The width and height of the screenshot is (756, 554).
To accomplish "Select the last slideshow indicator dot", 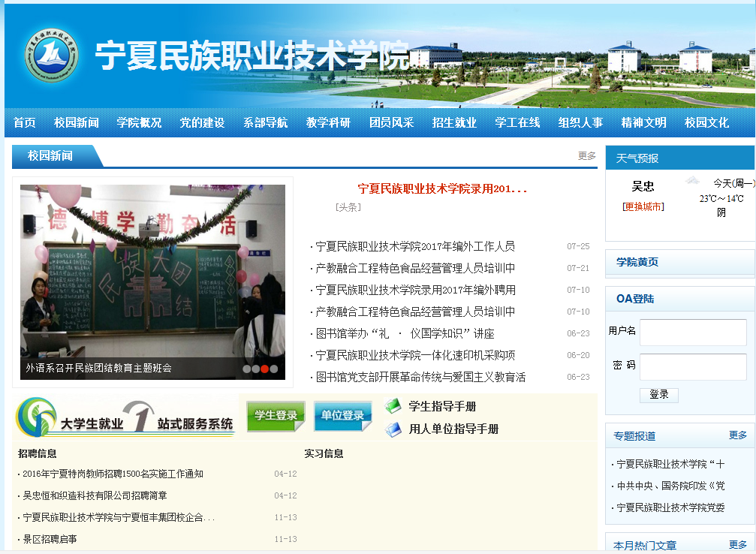I will point(274,369).
